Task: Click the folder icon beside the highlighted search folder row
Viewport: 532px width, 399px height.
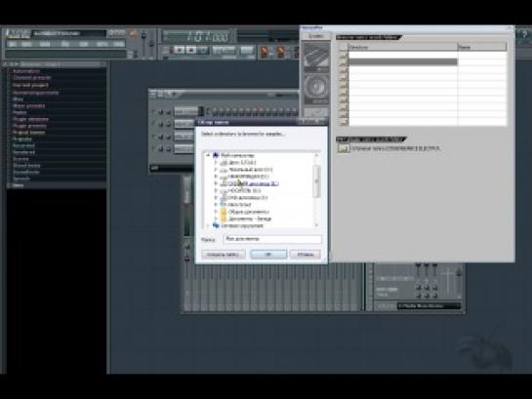Action: tap(344, 62)
